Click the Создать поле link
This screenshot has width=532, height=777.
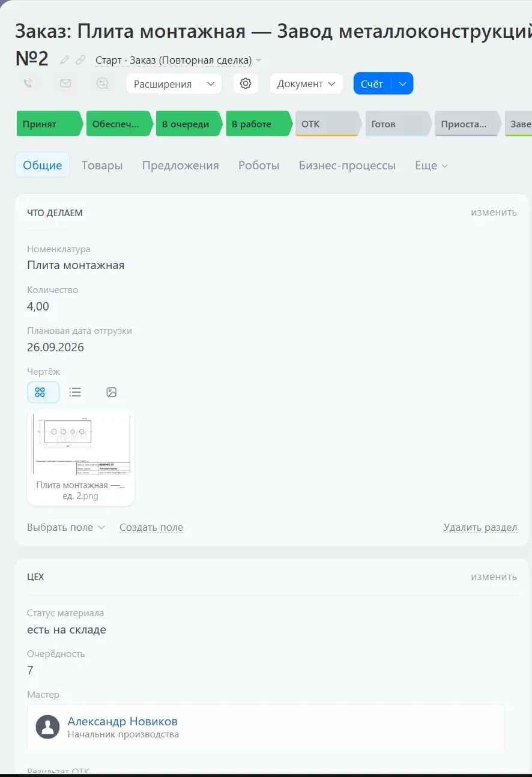coord(151,527)
